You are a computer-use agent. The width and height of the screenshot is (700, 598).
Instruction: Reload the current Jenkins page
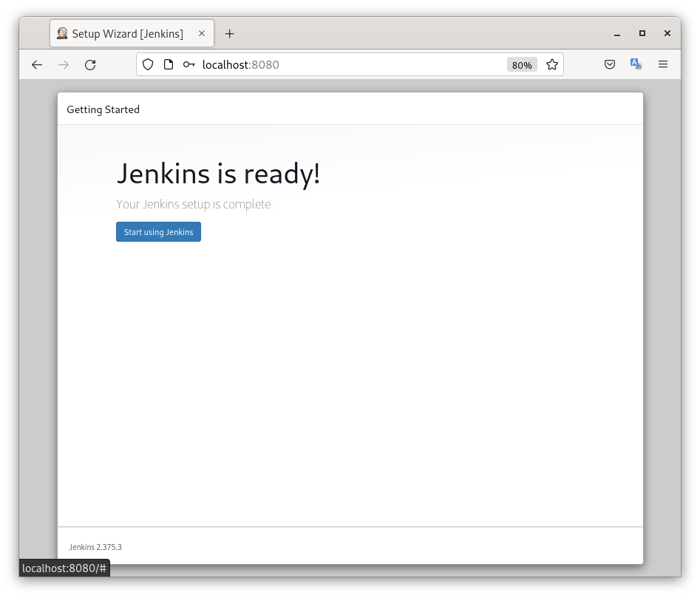pos(90,65)
